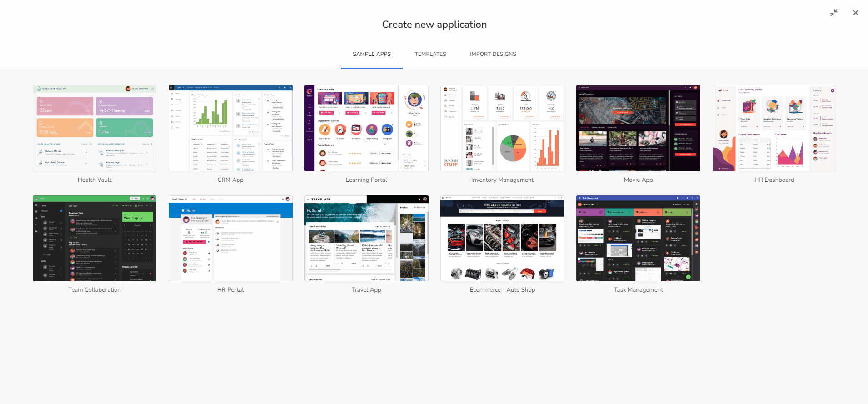Open the Inventory Management sample preview
This screenshot has height=404, width=868.
coord(502,128)
